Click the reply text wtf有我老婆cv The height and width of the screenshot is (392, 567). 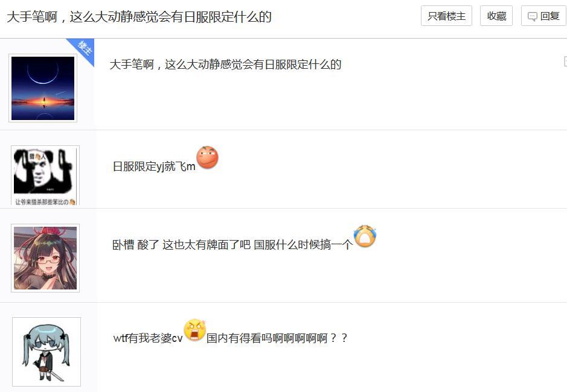pyautogui.click(x=148, y=338)
